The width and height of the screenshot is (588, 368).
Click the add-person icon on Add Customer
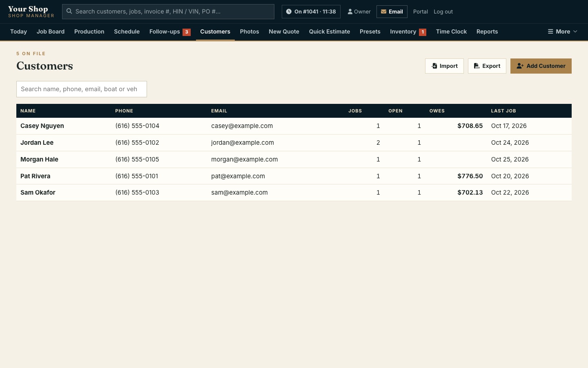click(x=520, y=66)
